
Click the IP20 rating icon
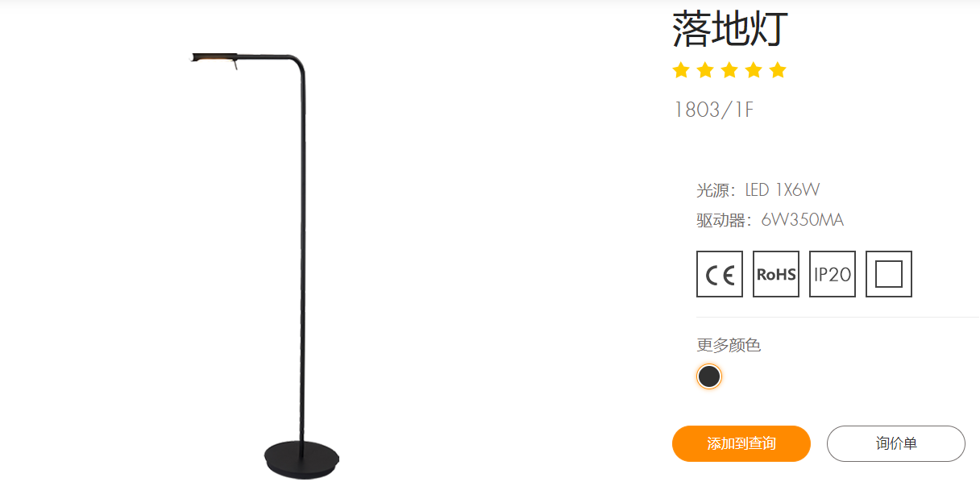833,274
